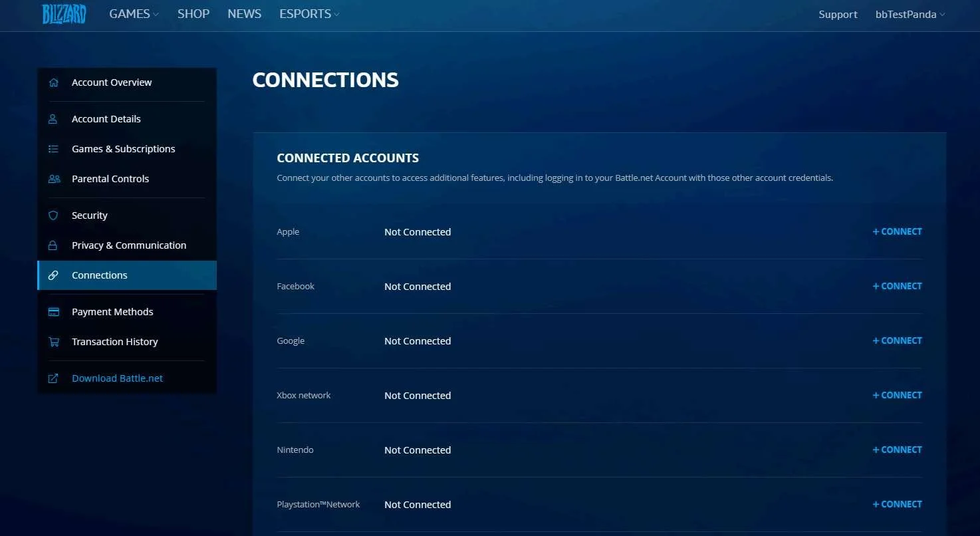Click the Download Battle.net link
Screen dimensions: 980x536
click(x=118, y=378)
